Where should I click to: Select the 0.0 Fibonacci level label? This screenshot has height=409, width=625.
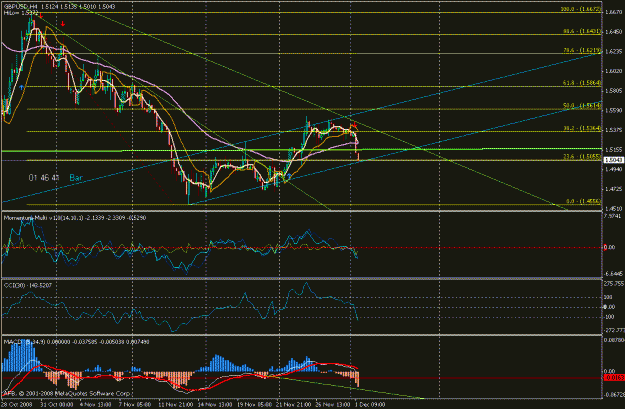tap(584, 201)
